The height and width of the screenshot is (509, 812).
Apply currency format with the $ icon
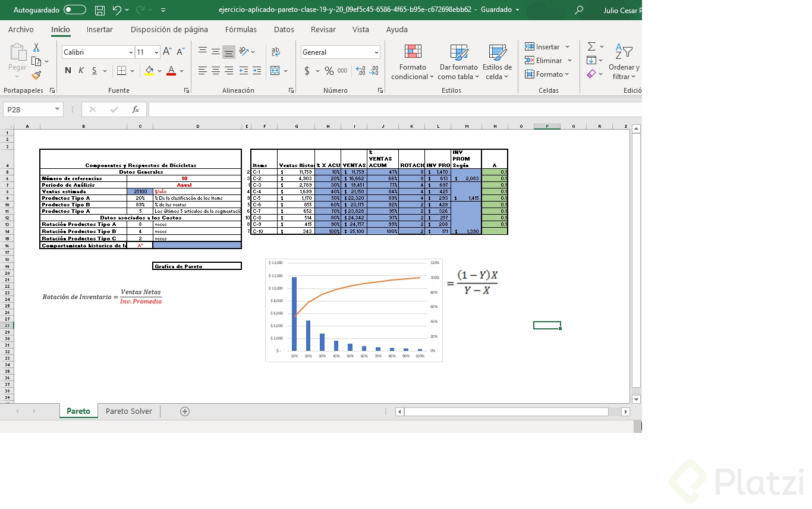pyautogui.click(x=306, y=70)
